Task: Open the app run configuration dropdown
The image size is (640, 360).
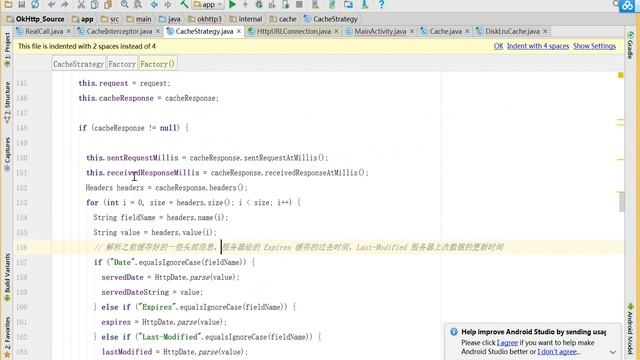Action: [208, 4]
